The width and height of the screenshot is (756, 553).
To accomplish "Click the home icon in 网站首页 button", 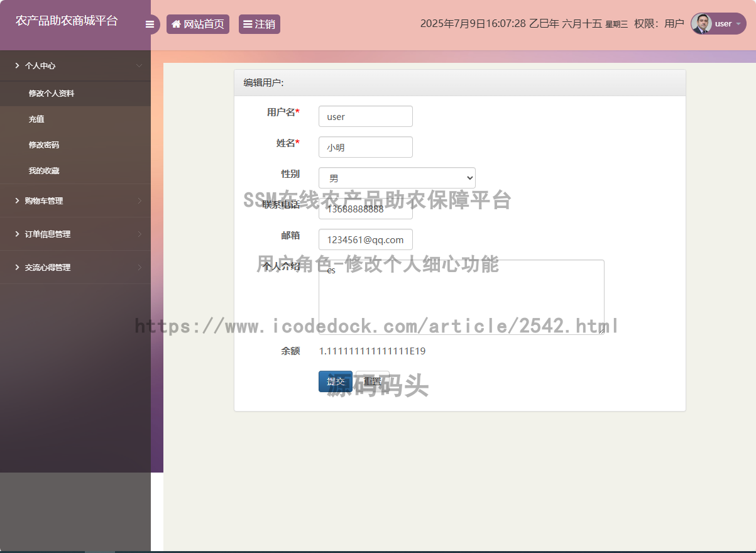I will 176,25.
